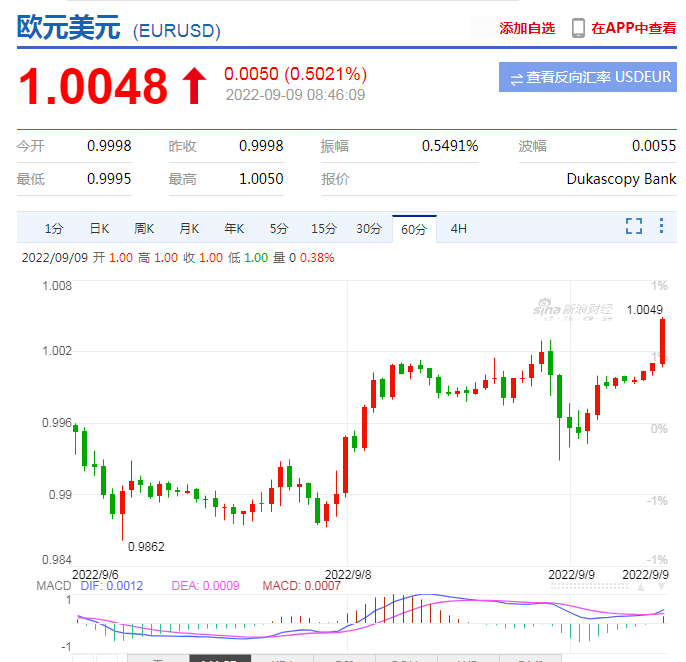This screenshot has height=662, width=686.
Task: Click the 最高 value 1.0050
Action: click(261, 179)
